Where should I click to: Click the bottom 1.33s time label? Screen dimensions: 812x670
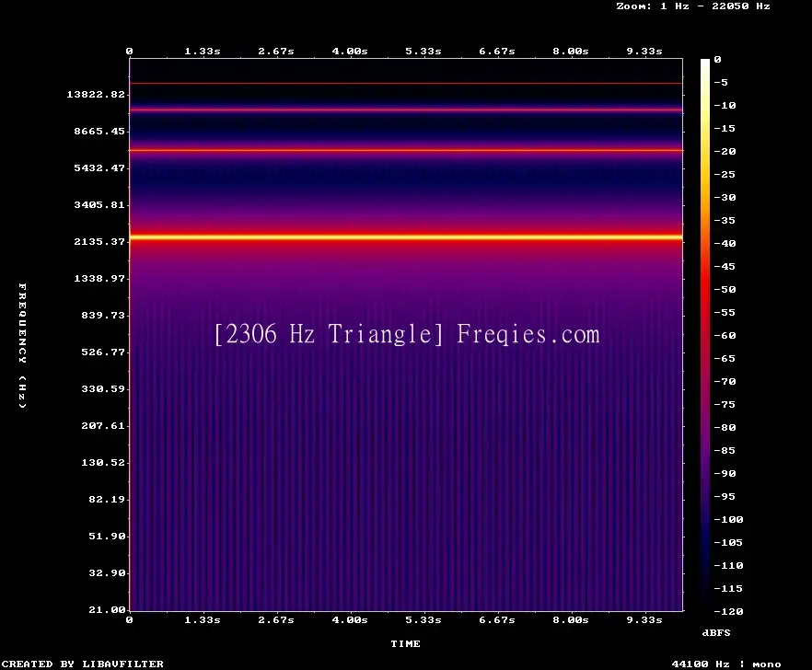203,619
